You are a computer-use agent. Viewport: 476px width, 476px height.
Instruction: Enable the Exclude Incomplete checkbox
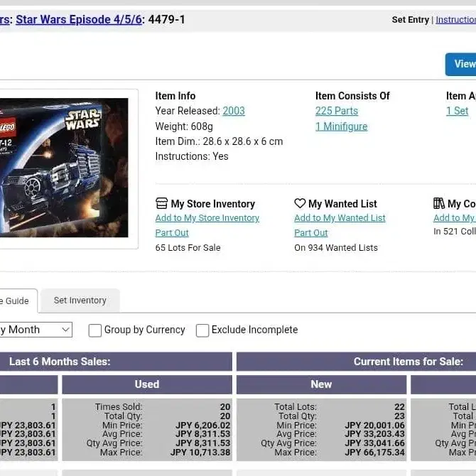coord(202,330)
